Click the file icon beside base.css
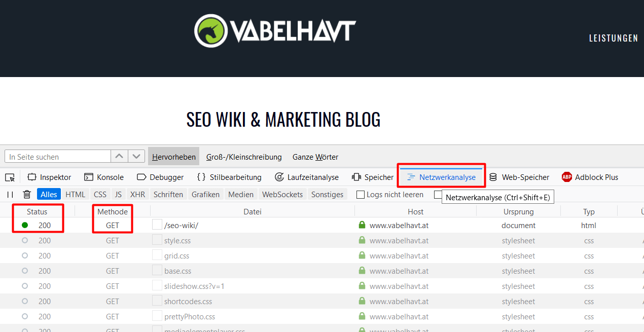This screenshot has height=332, width=644. click(x=157, y=270)
